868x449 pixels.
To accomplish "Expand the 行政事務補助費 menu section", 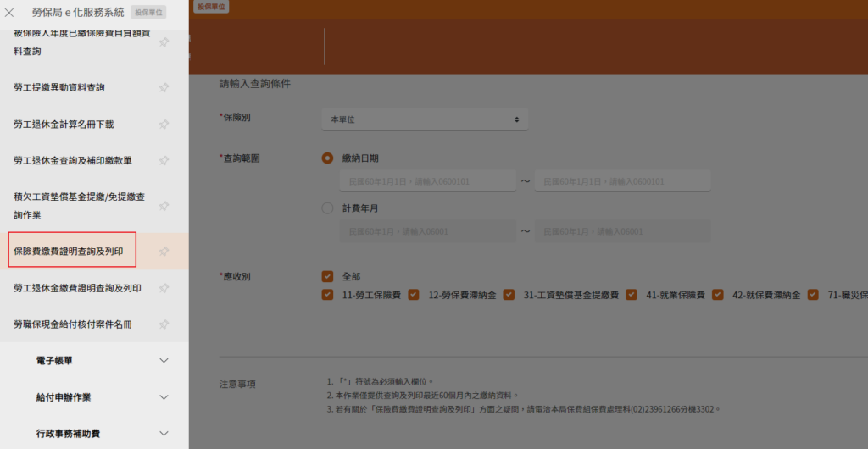I will [x=164, y=433].
